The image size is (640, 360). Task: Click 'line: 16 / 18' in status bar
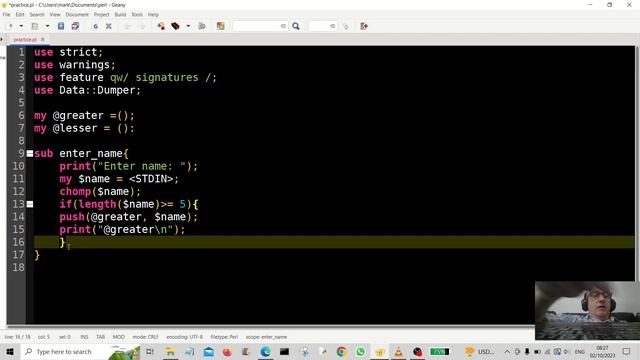pos(18,337)
